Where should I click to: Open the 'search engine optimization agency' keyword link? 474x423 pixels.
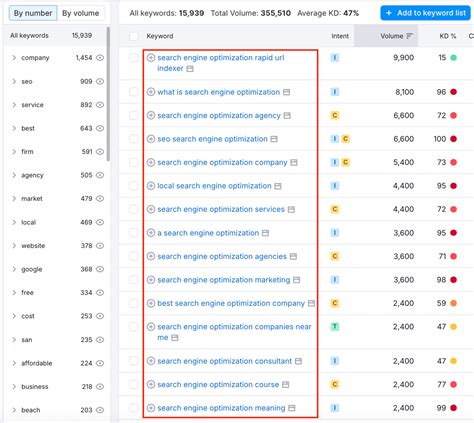[219, 115]
